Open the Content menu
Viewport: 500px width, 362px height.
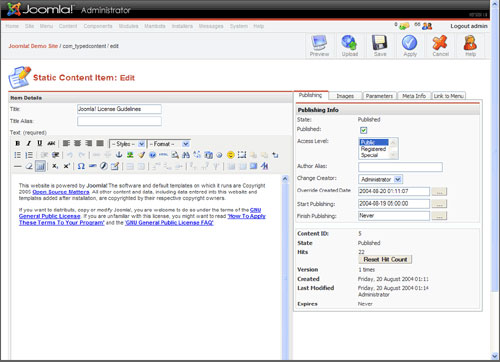pyautogui.click(x=68, y=26)
